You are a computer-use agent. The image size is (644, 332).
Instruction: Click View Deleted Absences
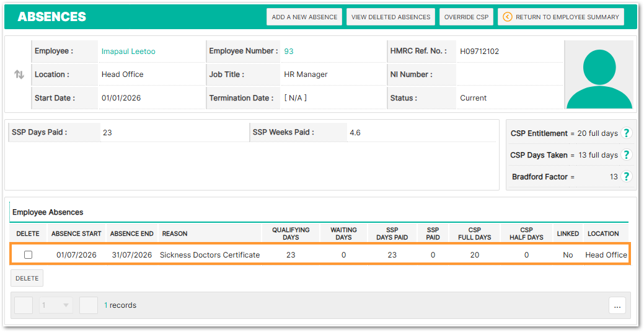(390, 17)
